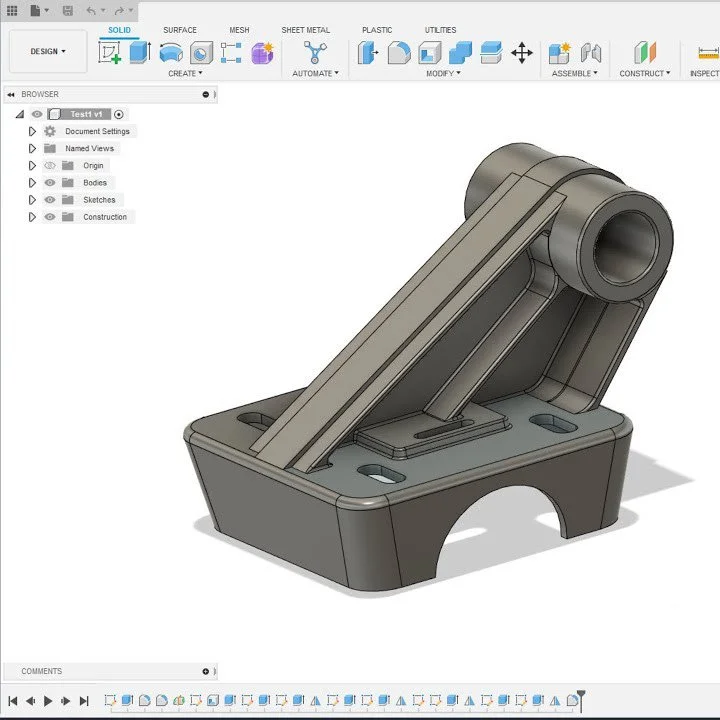Jump to the timeline beginning

[x=13, y=701]
